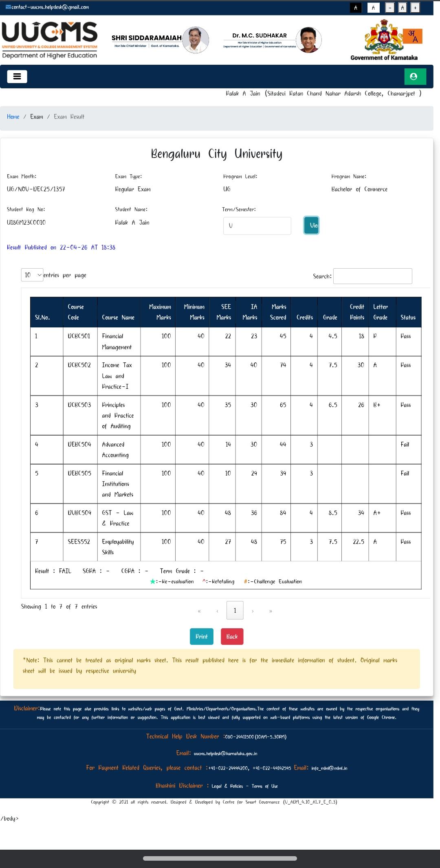The width and height of the screenshot is (440, 868).
Task: Click the mail envelope icon in top bar
Action: point(8,7)
